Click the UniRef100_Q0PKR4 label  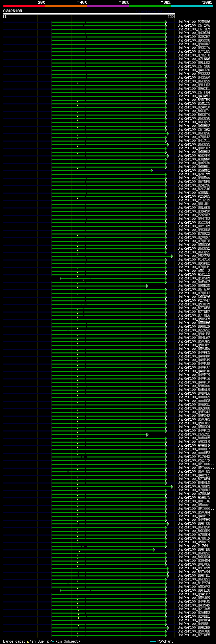click(194, 620)
